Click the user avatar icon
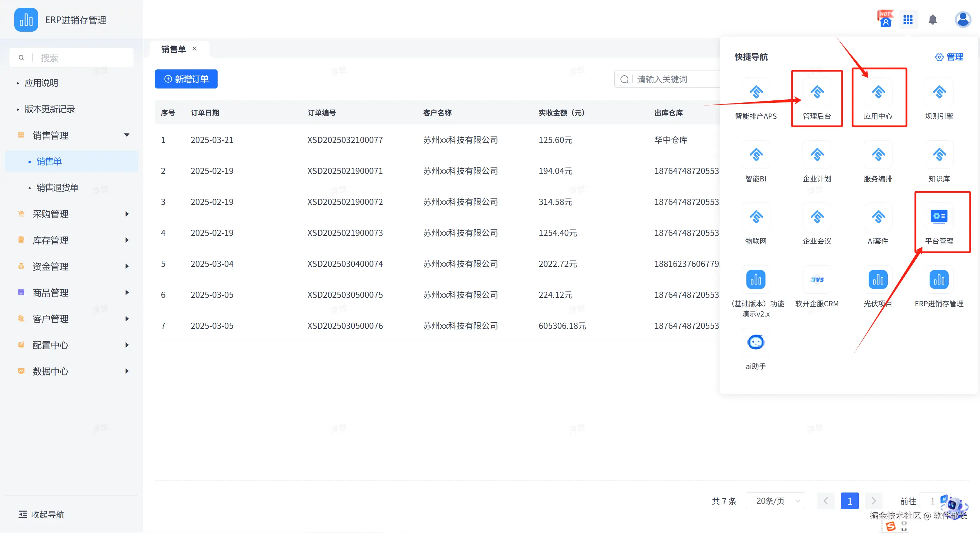This screenshot has height=533, width=980. point(963,20)
